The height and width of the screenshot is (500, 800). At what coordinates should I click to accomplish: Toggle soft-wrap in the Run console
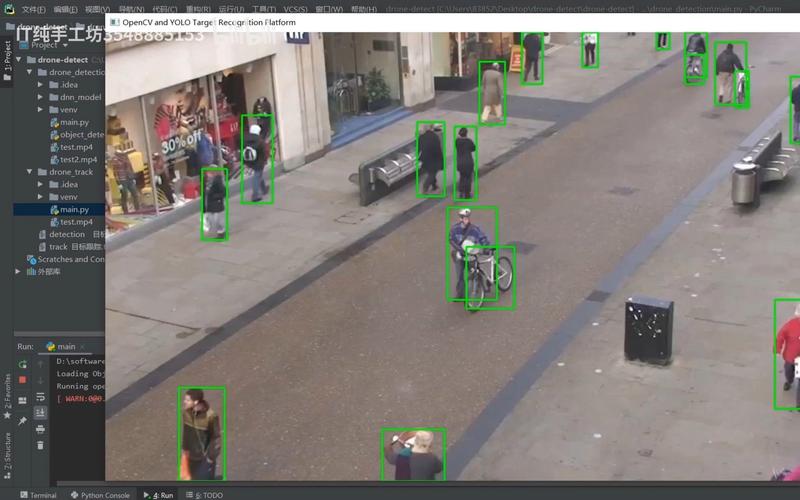click(x=40, y=397)
